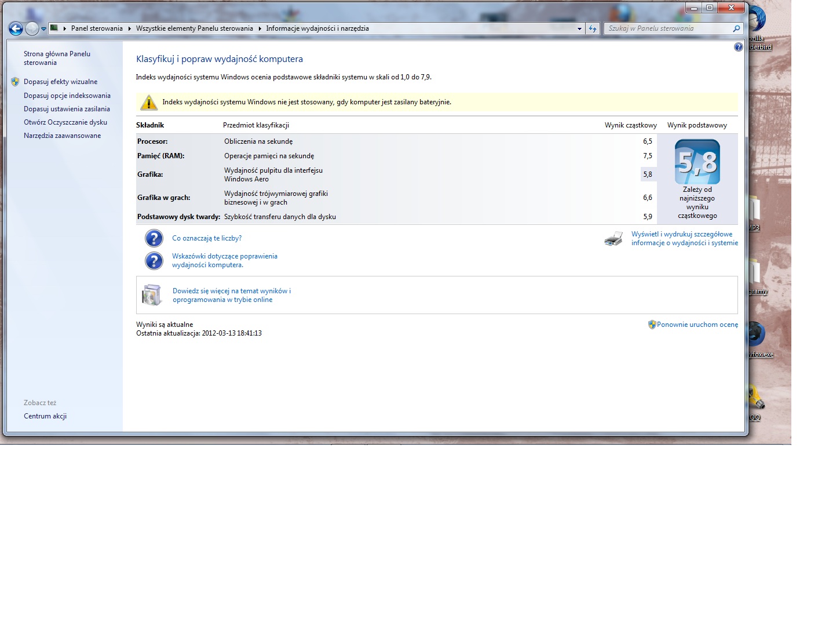Focus the 'Szukaj w Panelu sterowania' search field
Image resolution: width=840 pixels, height=630 pixels.
(666, 28)
